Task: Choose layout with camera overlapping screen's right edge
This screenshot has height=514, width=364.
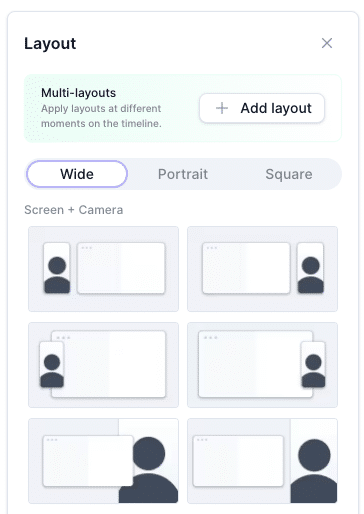Action: (262, 365)
